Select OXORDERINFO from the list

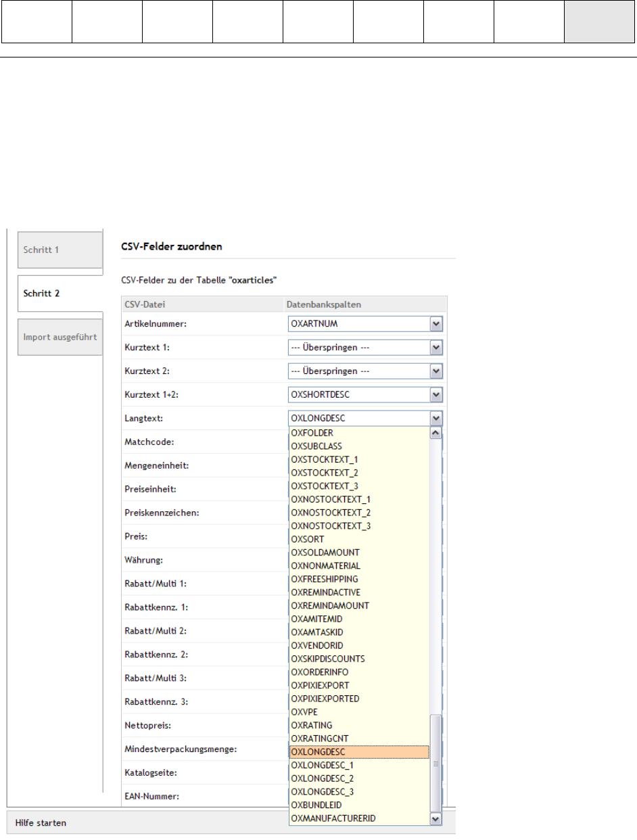pos(359,672)
